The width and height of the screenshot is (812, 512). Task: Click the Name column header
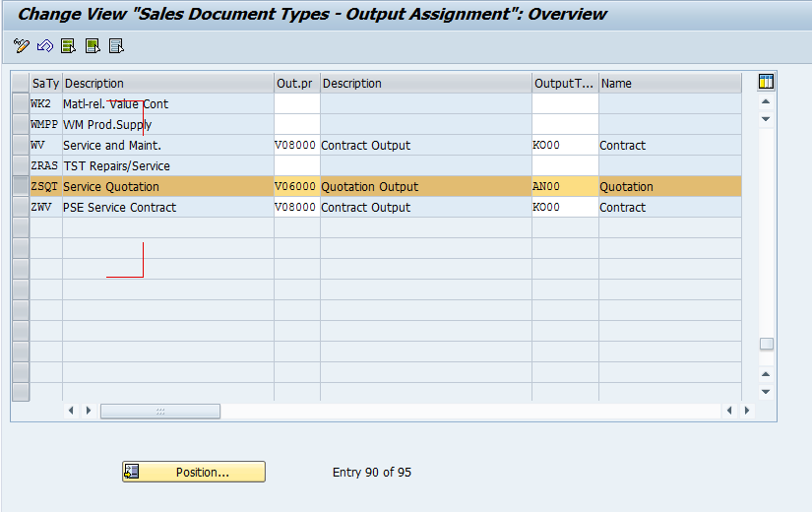pos(670,83)
